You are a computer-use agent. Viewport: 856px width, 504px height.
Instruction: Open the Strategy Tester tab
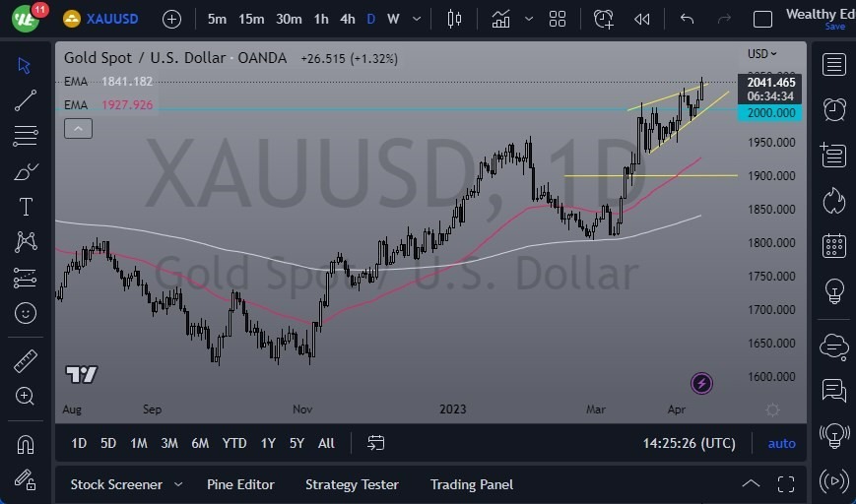point(352,484)
